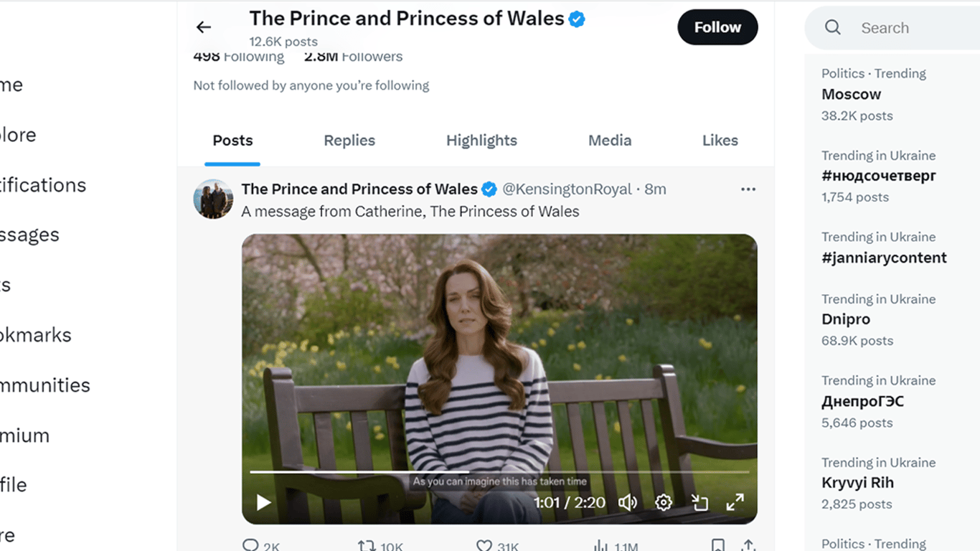The image size is (980, 551).
Task: Open the Replies tab
Action: pyautogui.click(x=349, y=140)
